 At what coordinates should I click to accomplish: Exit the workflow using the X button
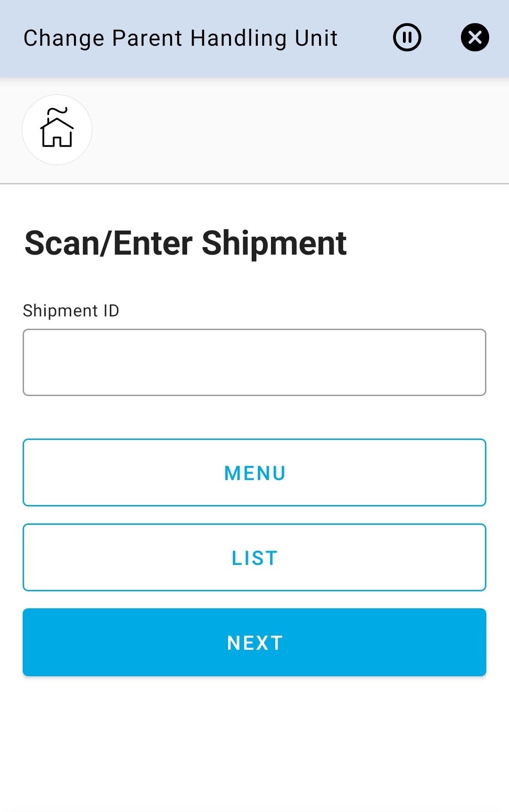tap(475, 37)
